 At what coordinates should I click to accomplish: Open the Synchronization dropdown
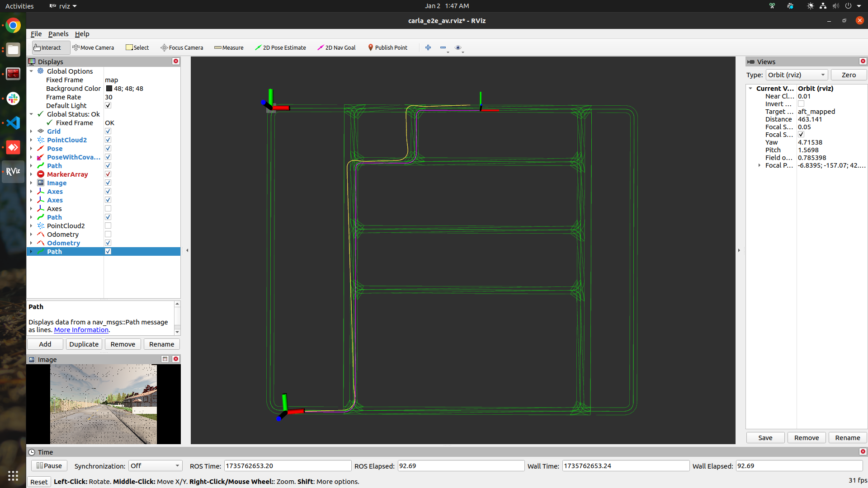tap(155, 466)
